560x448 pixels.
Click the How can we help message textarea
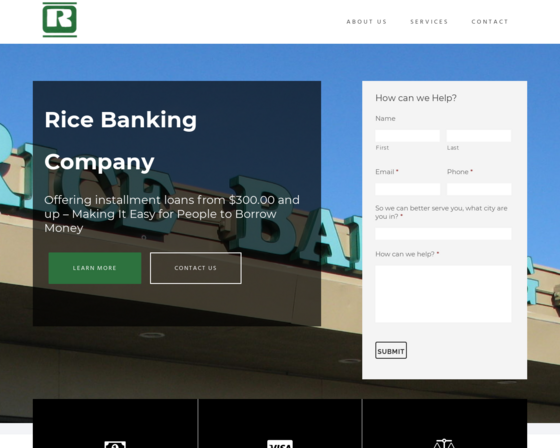pyautogui.click(x=443, y=294)
